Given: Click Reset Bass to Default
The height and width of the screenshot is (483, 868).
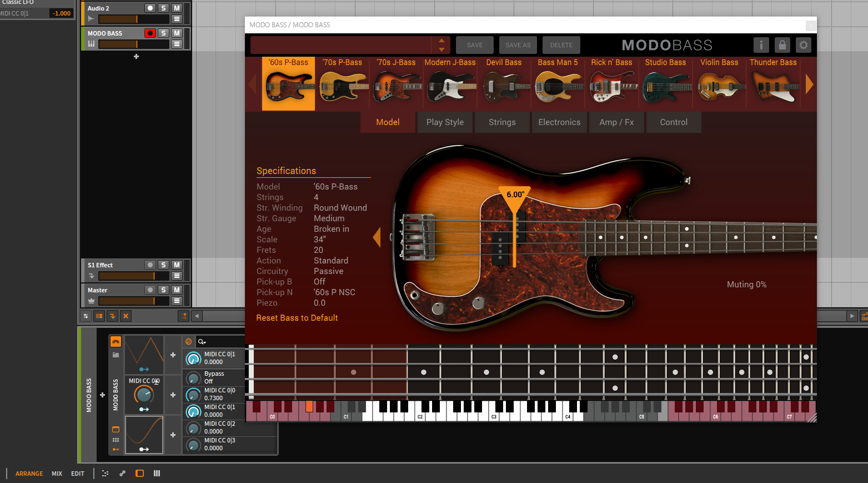Looking at the screenshot, I should pos(297,318).
